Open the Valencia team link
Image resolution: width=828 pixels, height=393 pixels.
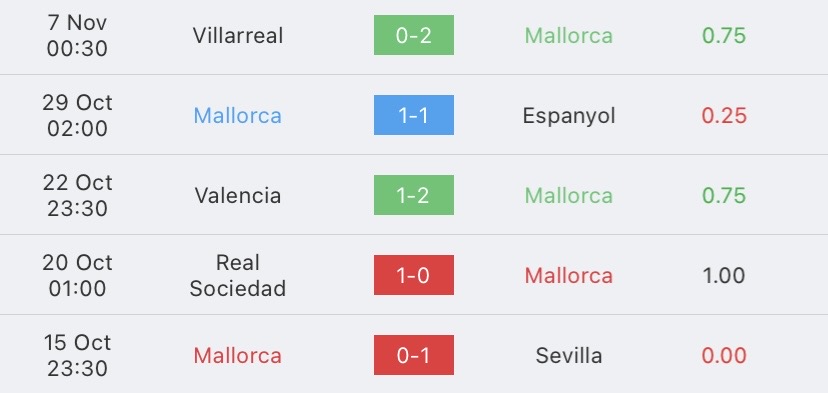click(x=238, y=195)
